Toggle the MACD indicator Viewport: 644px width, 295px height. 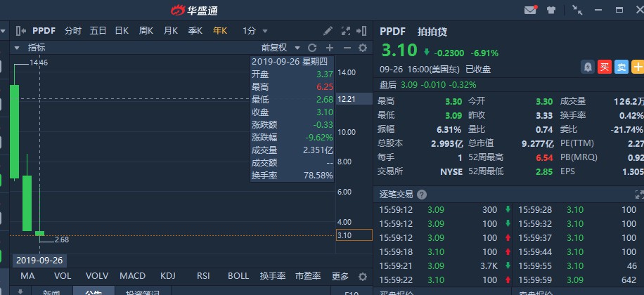pos(132,276)
